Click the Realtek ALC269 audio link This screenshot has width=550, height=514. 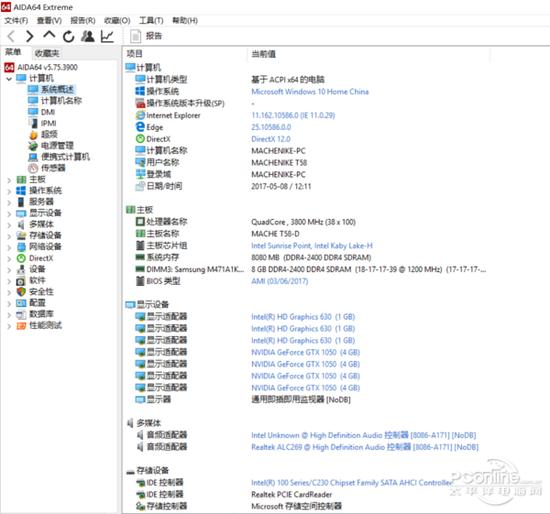365,447
